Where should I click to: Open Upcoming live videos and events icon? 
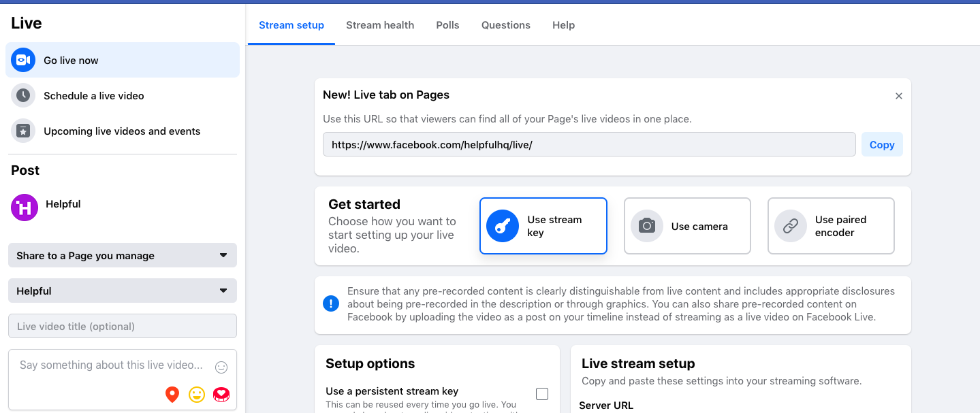pos(22,131)
